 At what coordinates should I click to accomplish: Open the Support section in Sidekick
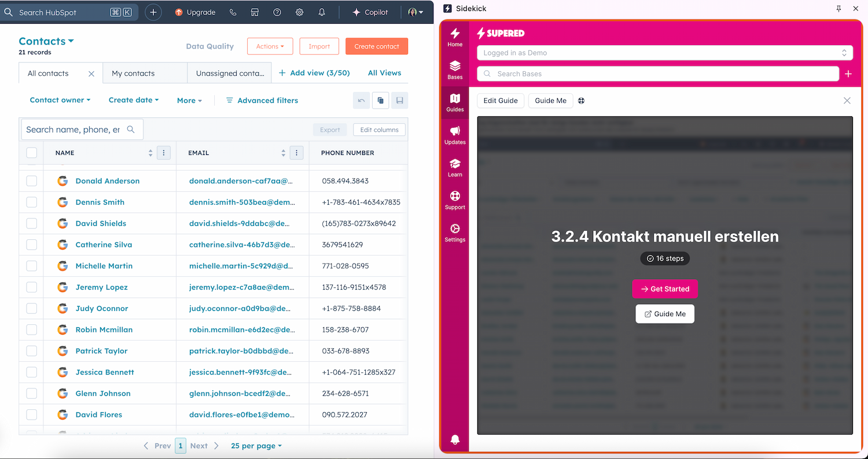455,200
